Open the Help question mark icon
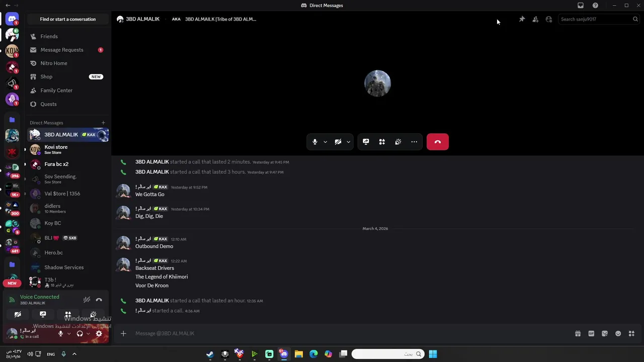The height and width of the screenshot is (362, 644). (x=595, y=6)
